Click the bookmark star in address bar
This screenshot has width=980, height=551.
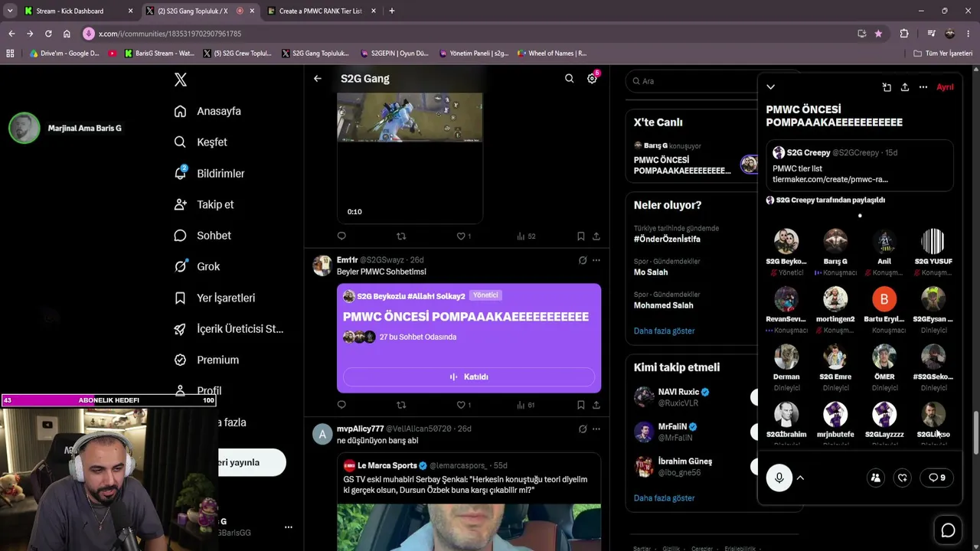click(878, 34)
